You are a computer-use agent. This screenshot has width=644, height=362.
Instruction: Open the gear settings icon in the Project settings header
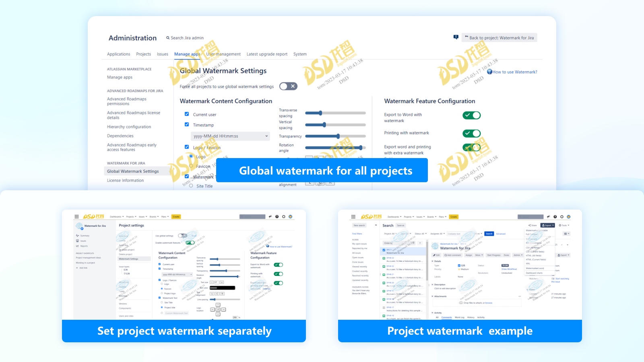tap(284, 216)
